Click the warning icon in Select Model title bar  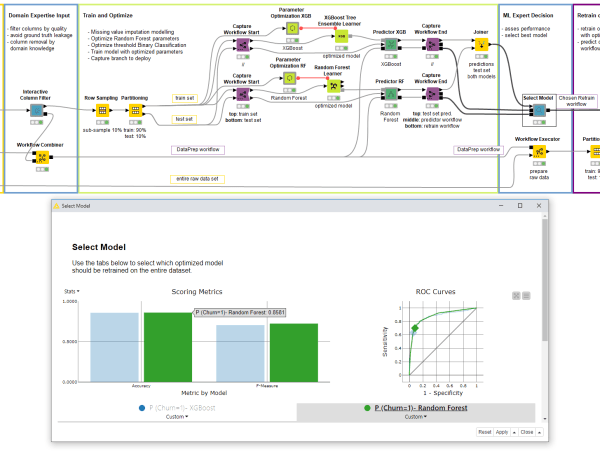click(56, 206)
